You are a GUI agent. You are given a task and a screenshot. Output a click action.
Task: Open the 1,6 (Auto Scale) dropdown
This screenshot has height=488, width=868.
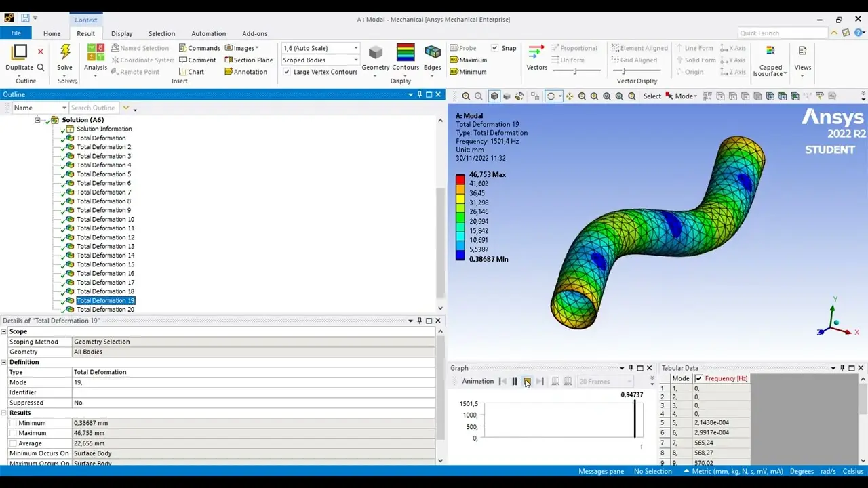[x=320, y=48]
